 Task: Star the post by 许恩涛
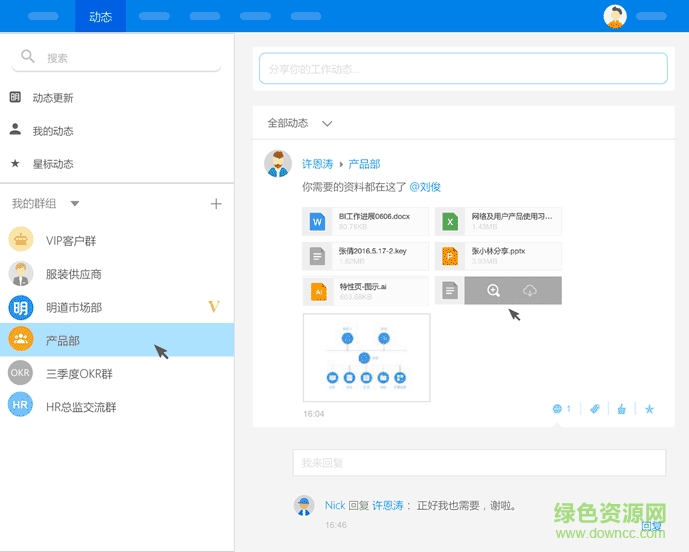649,409
